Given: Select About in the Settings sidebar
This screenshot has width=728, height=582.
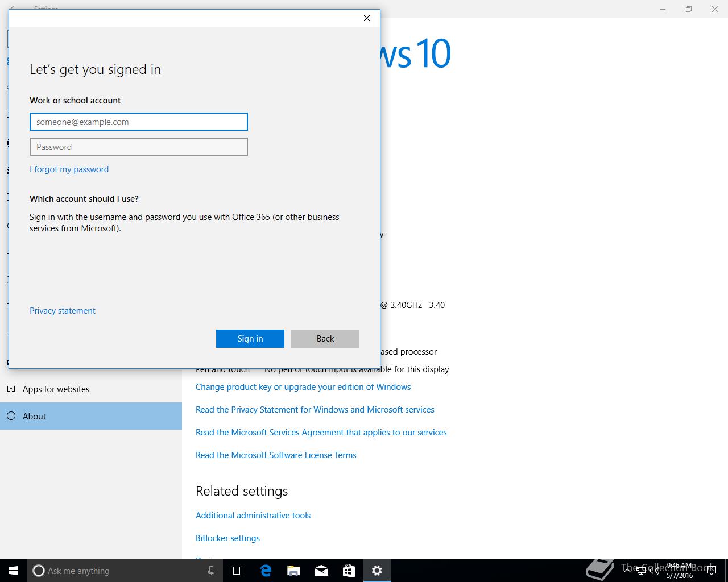Looking at the screenshot, I should [x=91, y=416].
